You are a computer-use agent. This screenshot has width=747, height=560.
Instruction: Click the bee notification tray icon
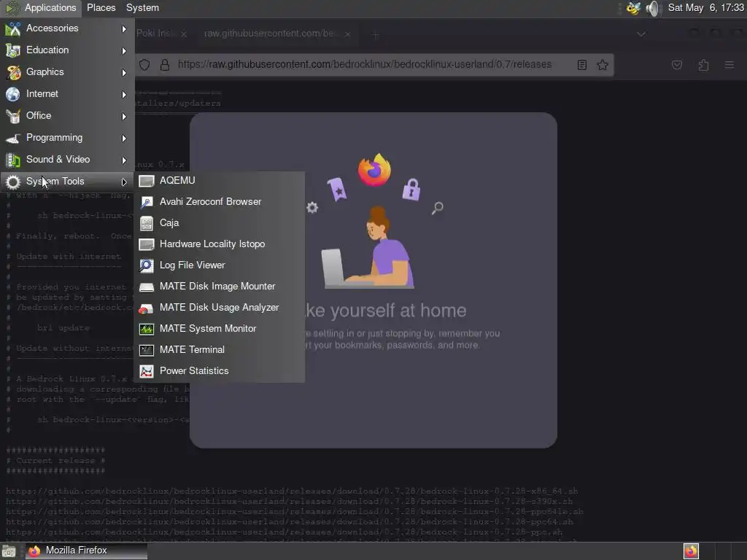point(634,8)
